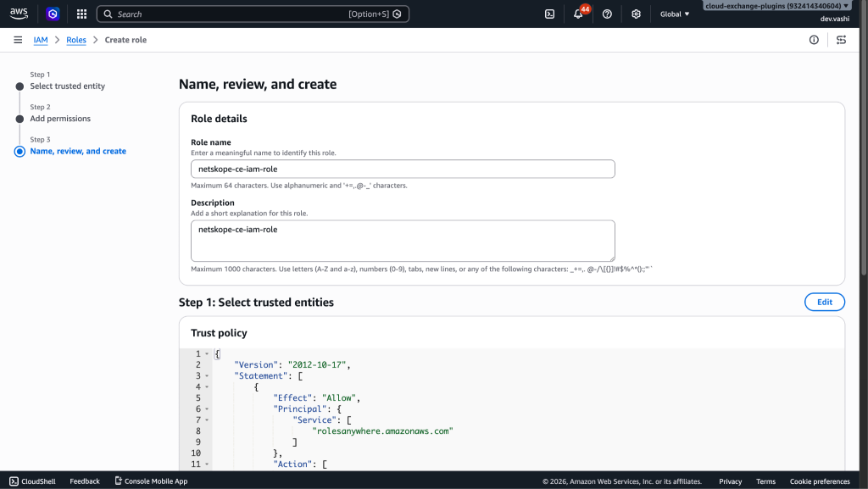Open the Global region dropdown
The width and height of the screenshot is (868, 489).
[675, 14]
